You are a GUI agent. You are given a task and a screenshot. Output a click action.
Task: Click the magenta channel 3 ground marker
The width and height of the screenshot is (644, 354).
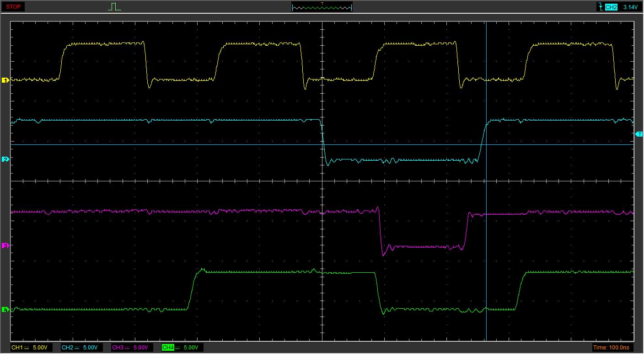[5, 246]
